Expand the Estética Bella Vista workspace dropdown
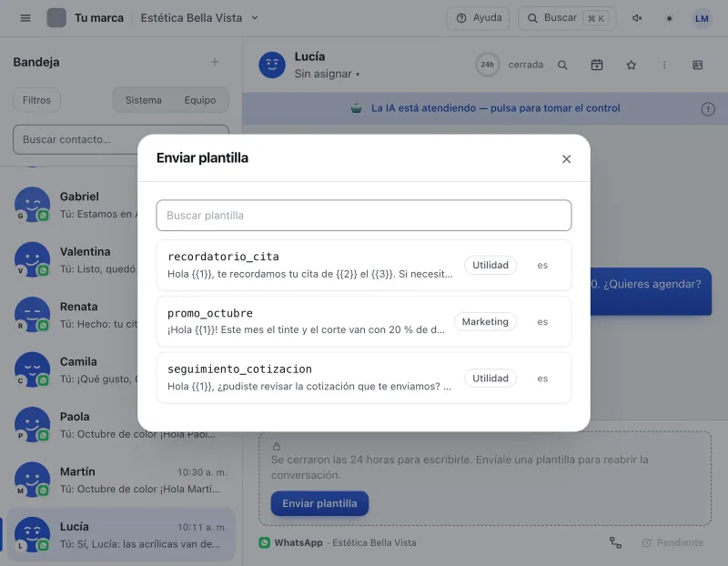The height and width of the screenshot is (566, 728). (x=199, y=18)
